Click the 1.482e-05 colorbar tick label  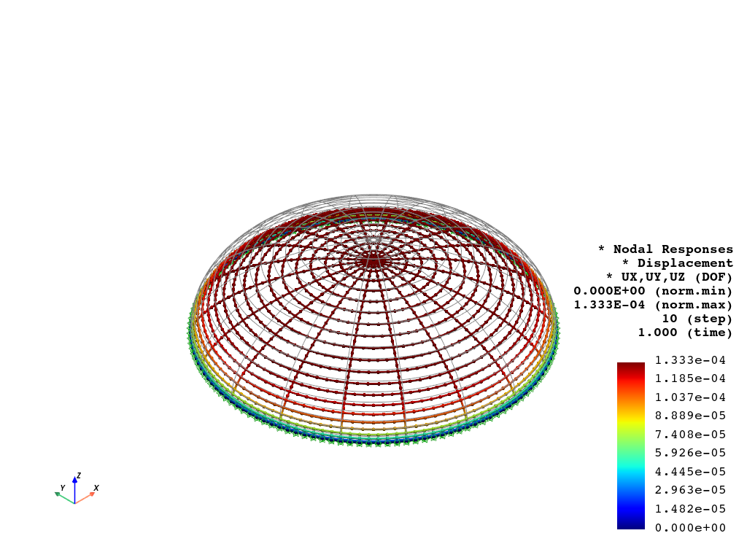(x=690, y=508)
